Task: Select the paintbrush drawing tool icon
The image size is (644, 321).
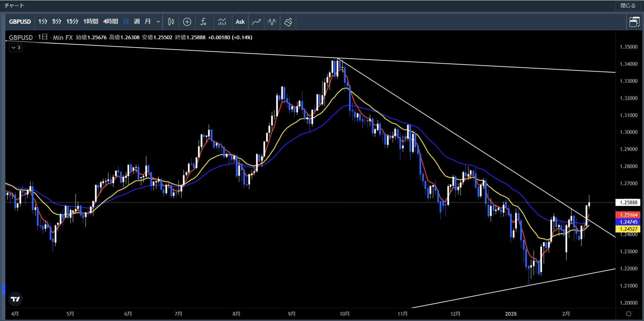Action: [288, 22]
